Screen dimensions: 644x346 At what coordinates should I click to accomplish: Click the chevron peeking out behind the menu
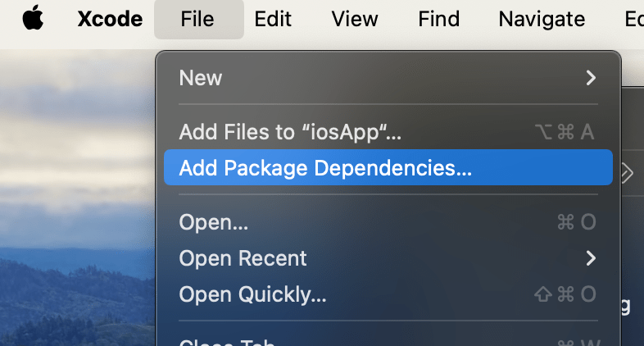coord(628,172)
